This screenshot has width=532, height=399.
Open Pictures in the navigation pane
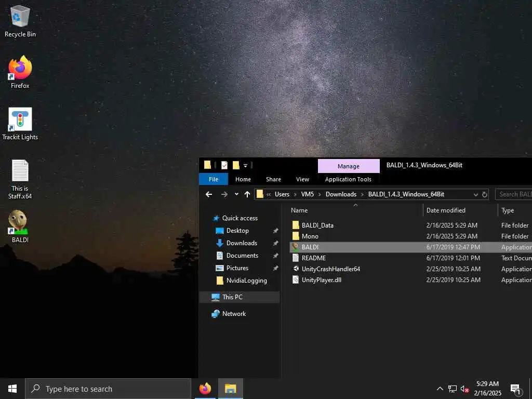[x=237, y=268]
